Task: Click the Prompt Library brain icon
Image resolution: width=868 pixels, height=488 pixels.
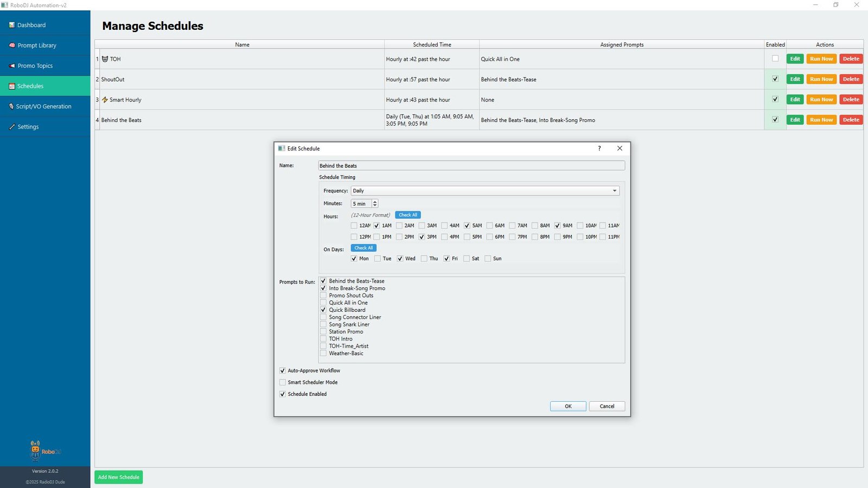Action: 12,46
